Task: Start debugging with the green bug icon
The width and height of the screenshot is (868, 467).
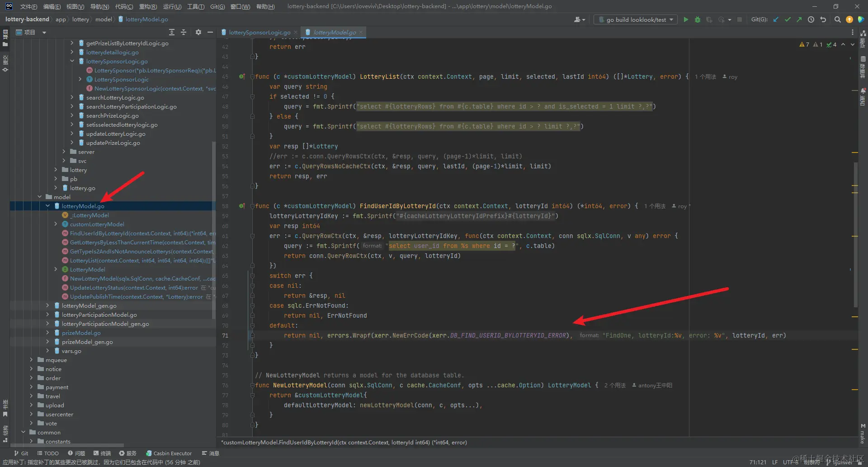Action: (x=698, y=19)
